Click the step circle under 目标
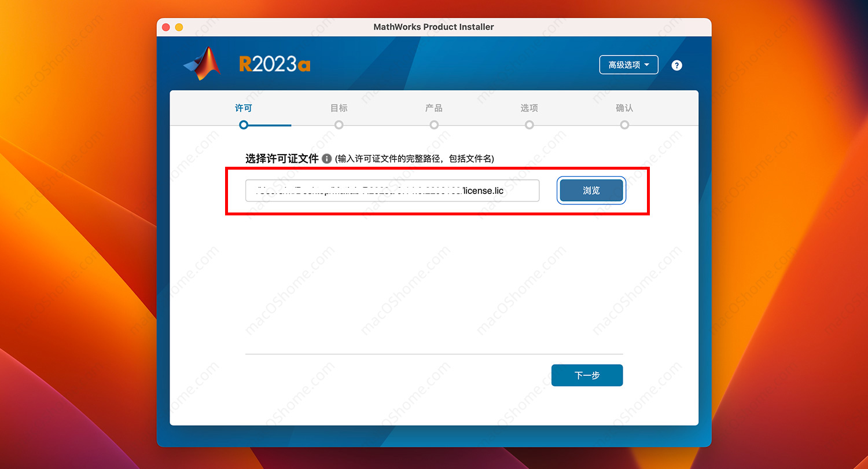 tap(339, 124)
